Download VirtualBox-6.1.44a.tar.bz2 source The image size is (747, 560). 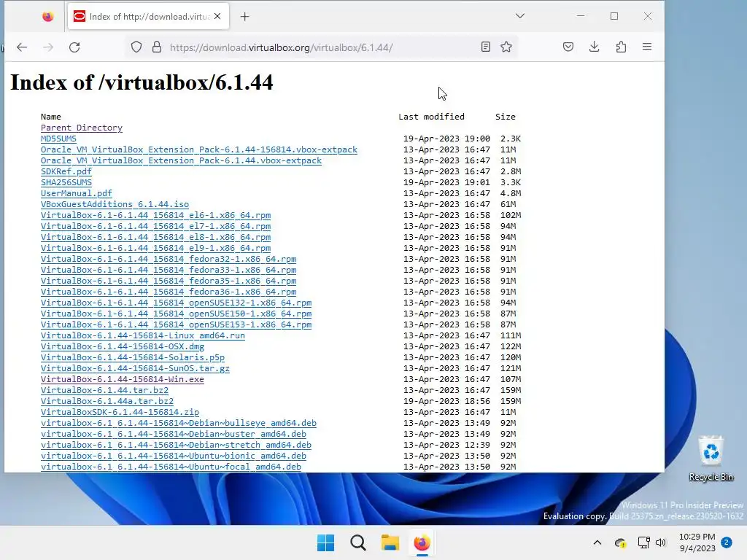coord(107,402)
